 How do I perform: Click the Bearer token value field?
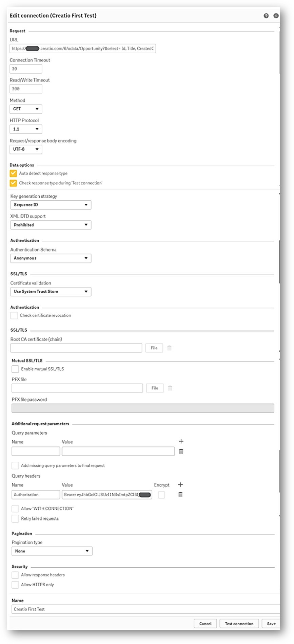point(107,495)
